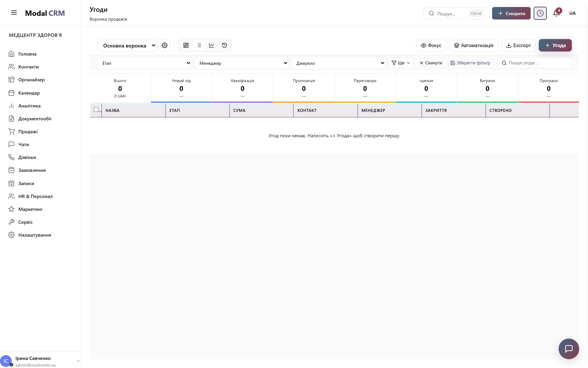Open HR & Персонал section
The width and height of the screenshot is (588, 368).
pyautogui.click(x=40, y=196)
